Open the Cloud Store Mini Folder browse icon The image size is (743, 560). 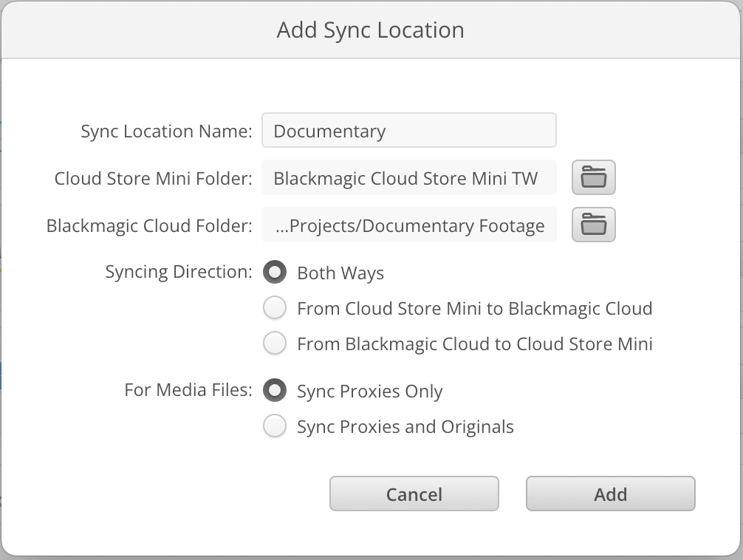pyautogui.click(x=593, y=177)
